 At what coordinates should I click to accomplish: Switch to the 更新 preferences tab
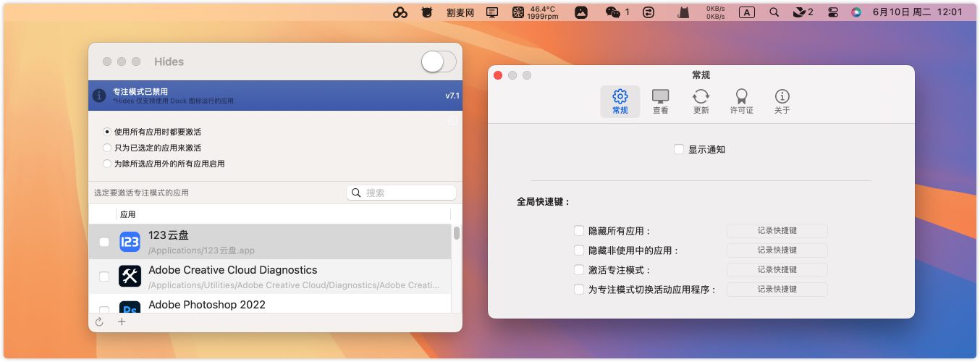(701, 101)
